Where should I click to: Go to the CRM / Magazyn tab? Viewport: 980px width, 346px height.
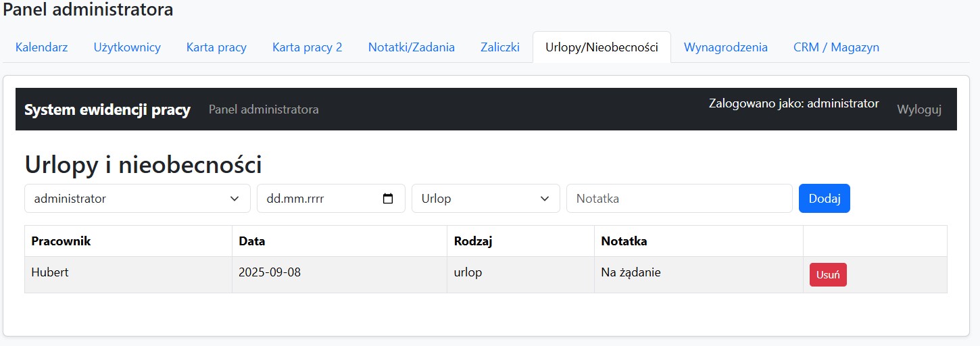[x=836, y=47]
